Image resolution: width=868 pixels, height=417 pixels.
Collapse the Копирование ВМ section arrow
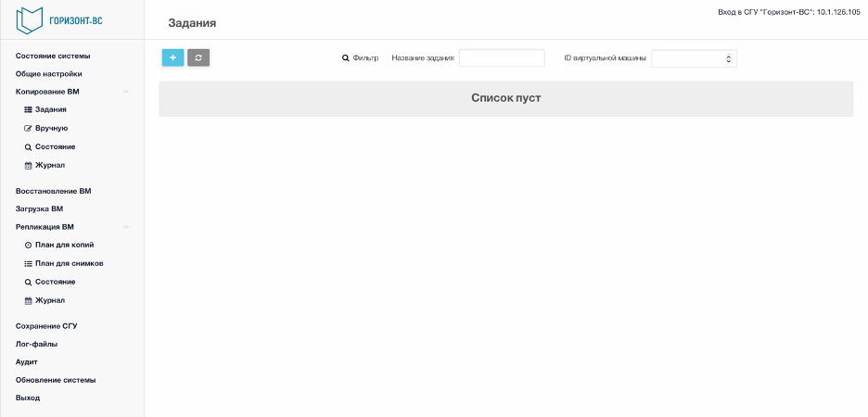pos(126,91)
